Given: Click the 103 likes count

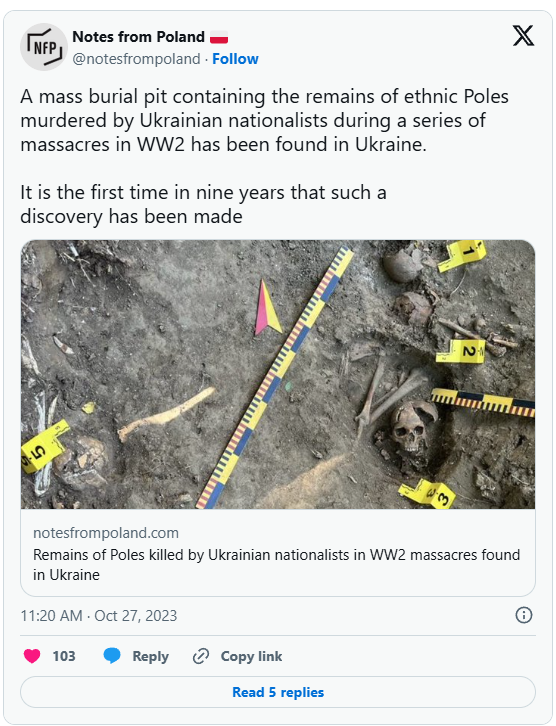Looking at the screenshot, I should coord(64,656).
